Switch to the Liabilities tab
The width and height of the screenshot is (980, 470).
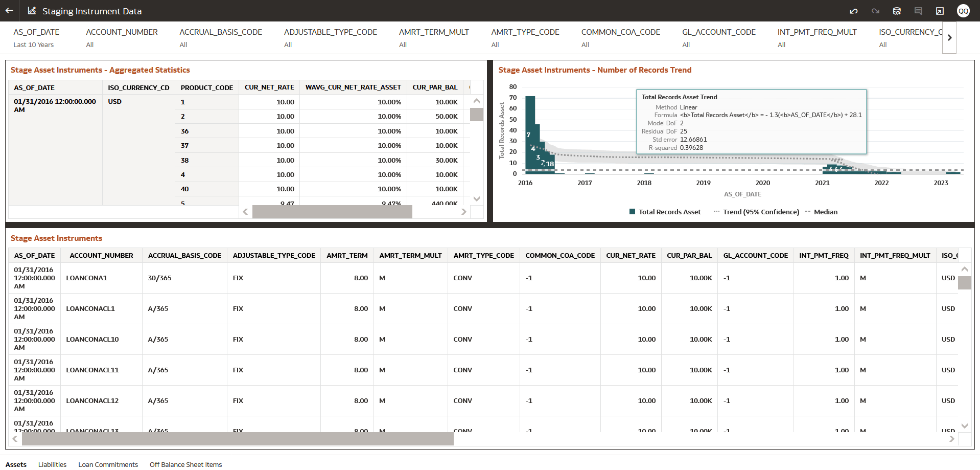point(52,464)
